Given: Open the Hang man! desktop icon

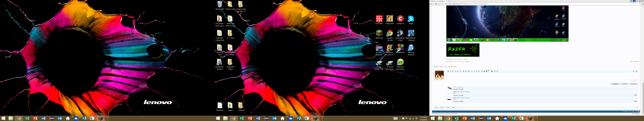Looking at the screenshot, I should click(390, 20).
